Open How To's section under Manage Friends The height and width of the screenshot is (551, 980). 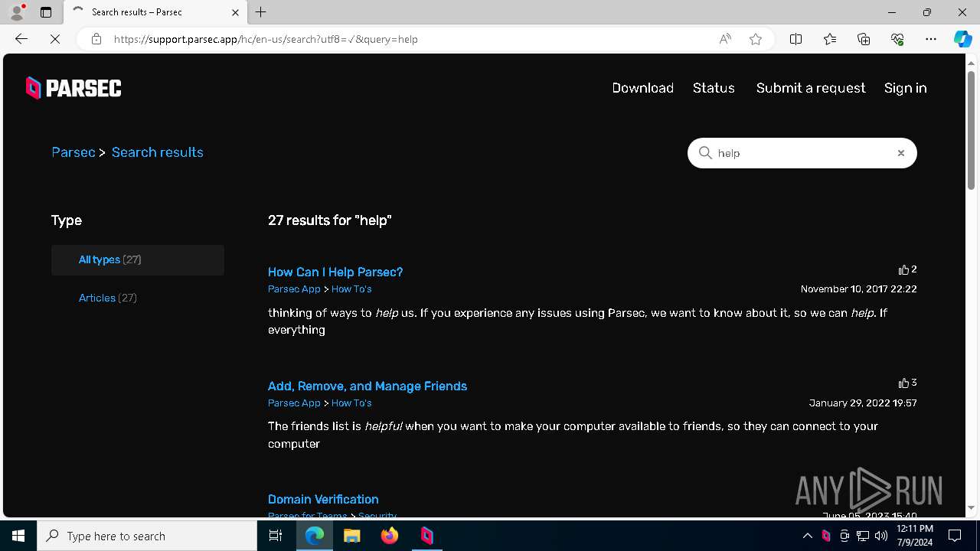351,403
